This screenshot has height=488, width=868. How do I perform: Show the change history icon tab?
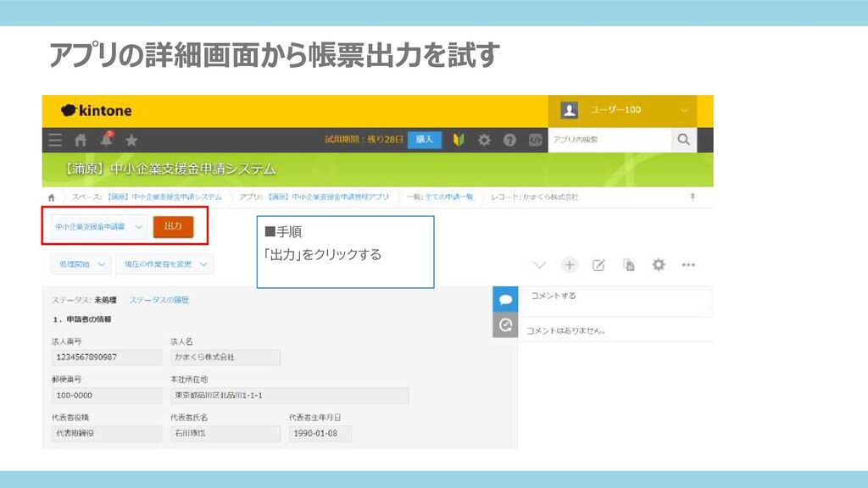(x=505, y=324)
